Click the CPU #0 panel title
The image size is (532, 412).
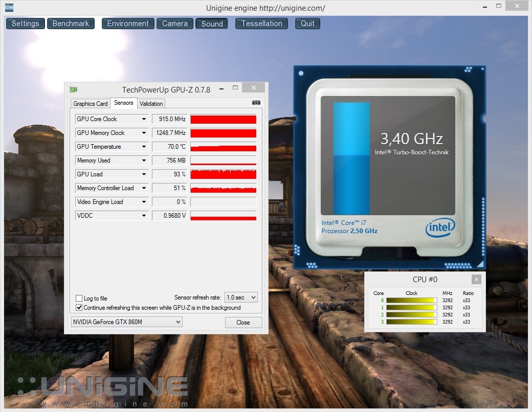tap(425, 280)
